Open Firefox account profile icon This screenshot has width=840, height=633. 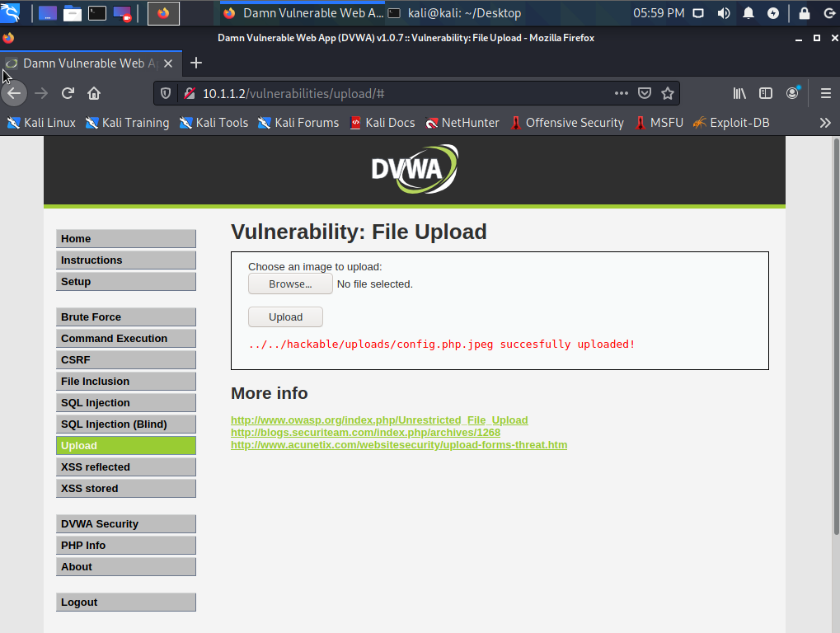792,93
